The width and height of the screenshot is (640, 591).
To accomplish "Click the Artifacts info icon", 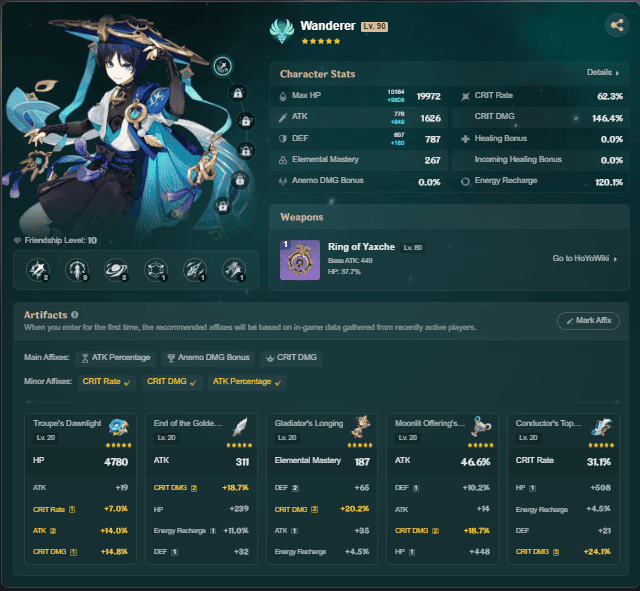I will 74,315.
